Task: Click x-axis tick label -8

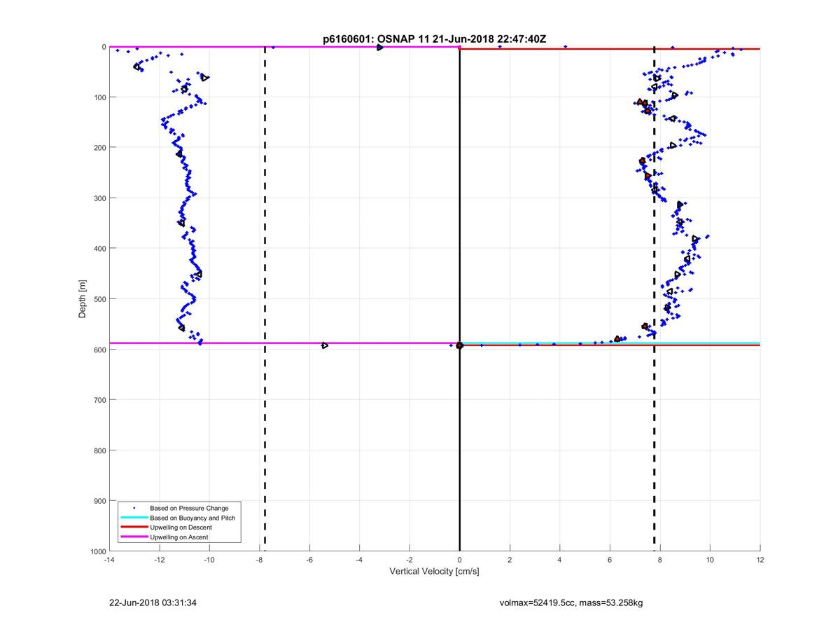Action: [x=260, y=560]
